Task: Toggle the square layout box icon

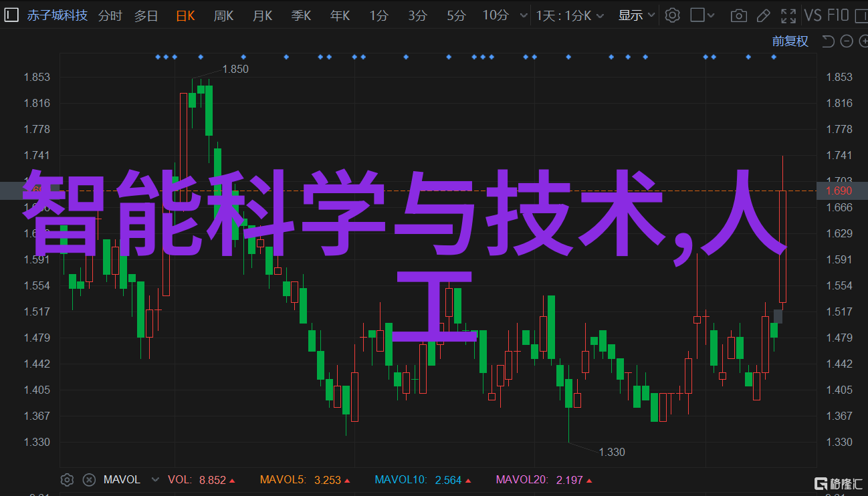Action: coord(697,15)
